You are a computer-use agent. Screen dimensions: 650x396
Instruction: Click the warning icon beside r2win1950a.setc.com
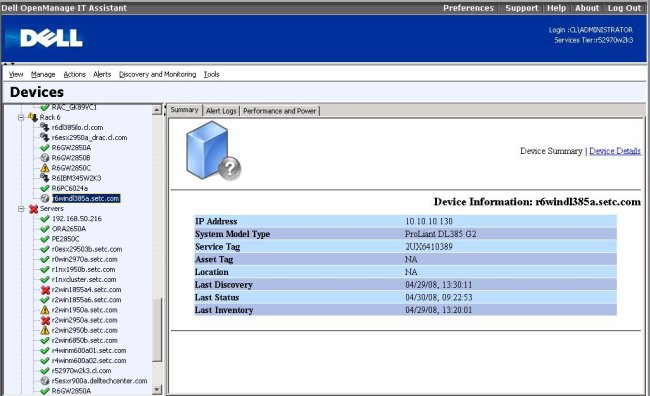(x=45, y=310)
